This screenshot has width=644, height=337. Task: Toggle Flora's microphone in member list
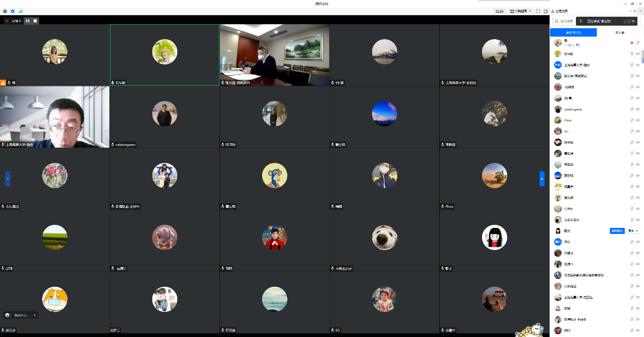pyautogui.click(x=632, y=120)
